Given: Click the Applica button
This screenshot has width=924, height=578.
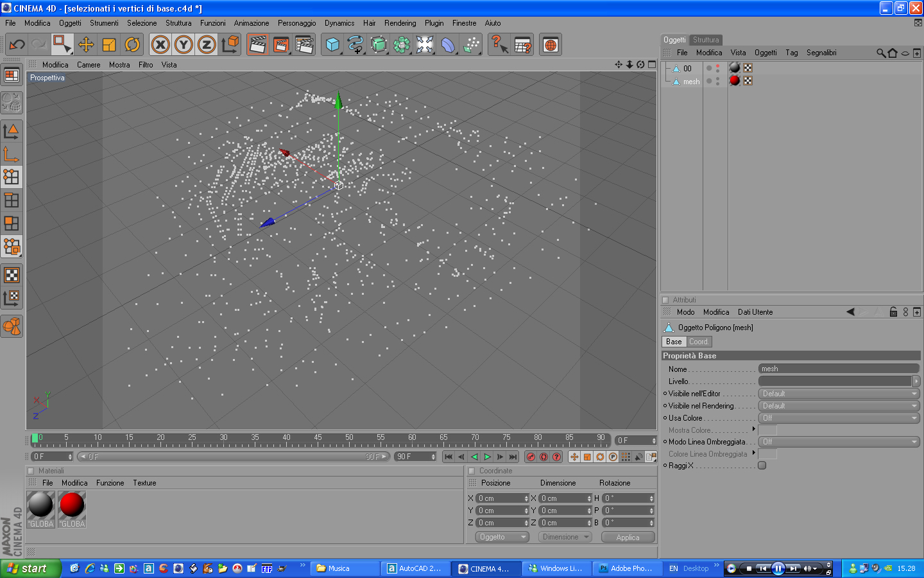Looking at the screenshot, I should [628, 538].
